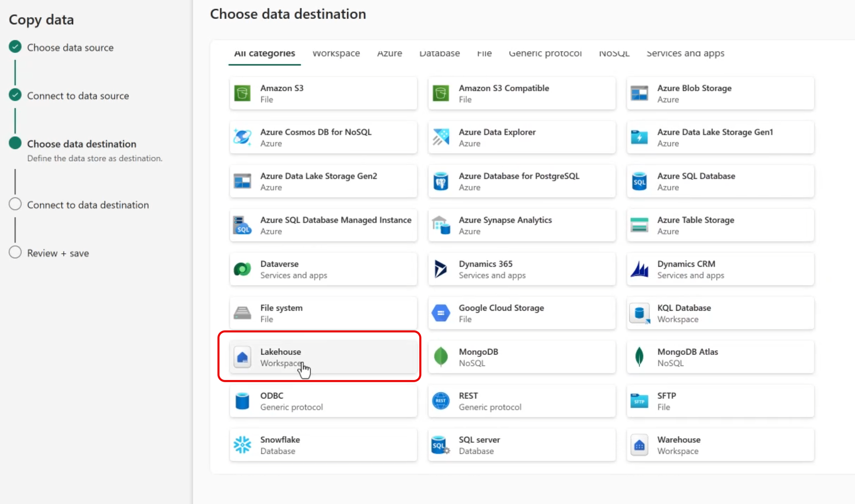Click the Dynamics 365 icon

[x=440, y=269]
